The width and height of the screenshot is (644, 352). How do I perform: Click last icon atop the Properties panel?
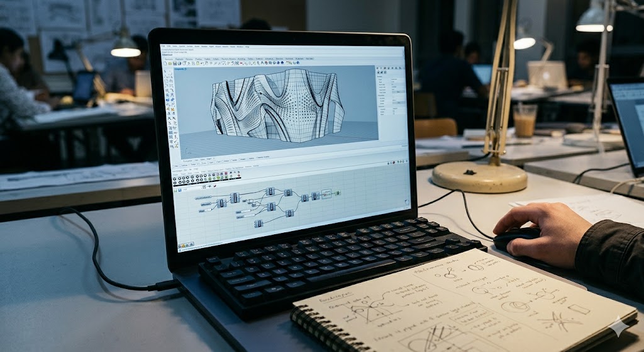point(404,68)
